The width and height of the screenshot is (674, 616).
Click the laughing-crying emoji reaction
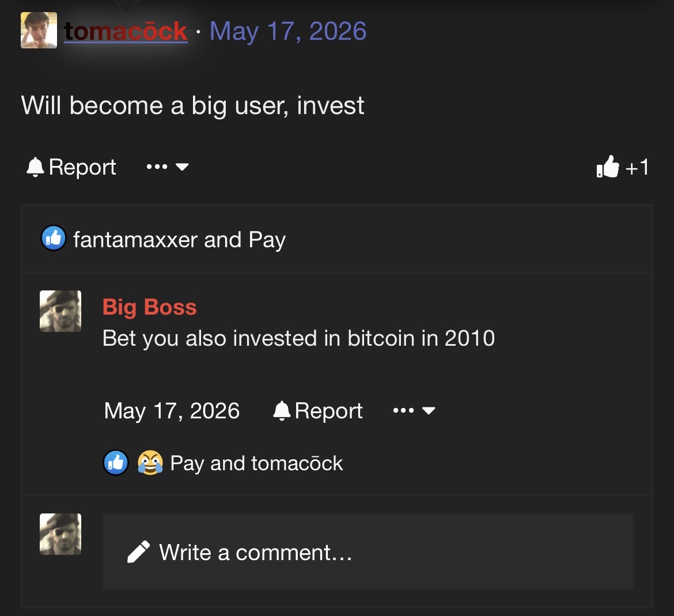pos(150,463)
